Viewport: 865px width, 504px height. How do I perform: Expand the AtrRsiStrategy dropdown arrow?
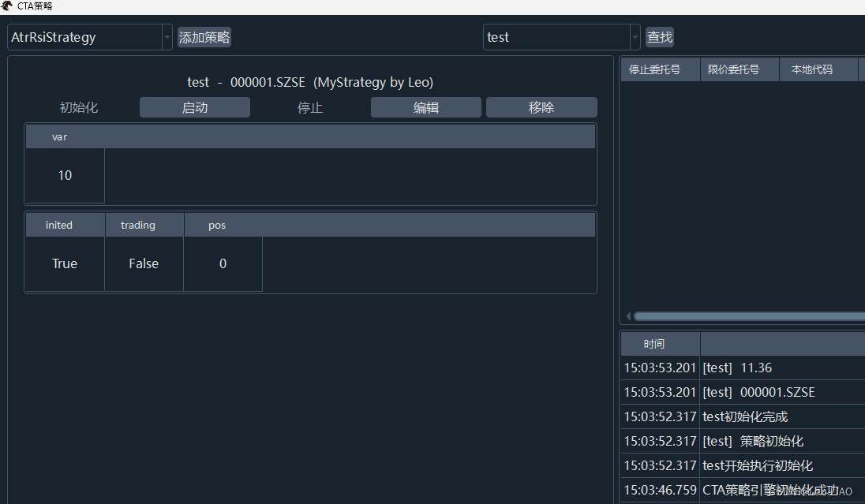(x=167, y=38)
